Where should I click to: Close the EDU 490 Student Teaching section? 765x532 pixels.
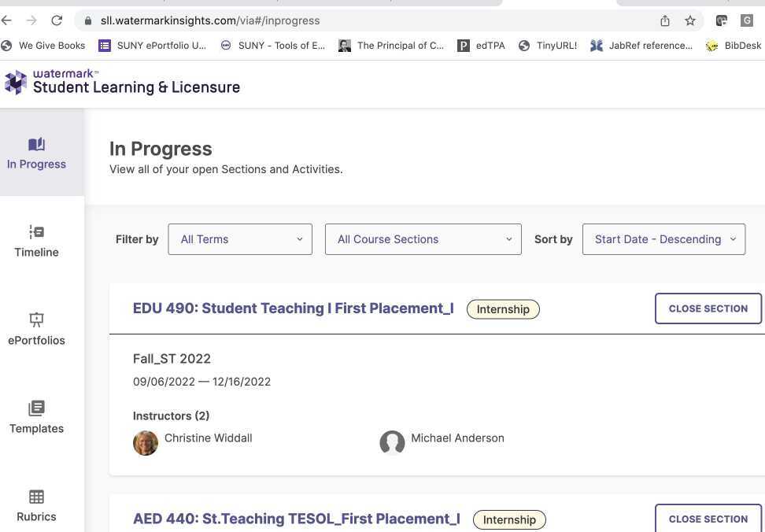(708, 308)
